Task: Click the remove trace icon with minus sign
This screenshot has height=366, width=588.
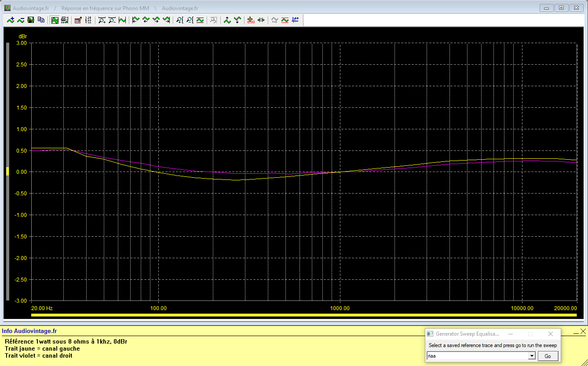Action: pos(21,20)
